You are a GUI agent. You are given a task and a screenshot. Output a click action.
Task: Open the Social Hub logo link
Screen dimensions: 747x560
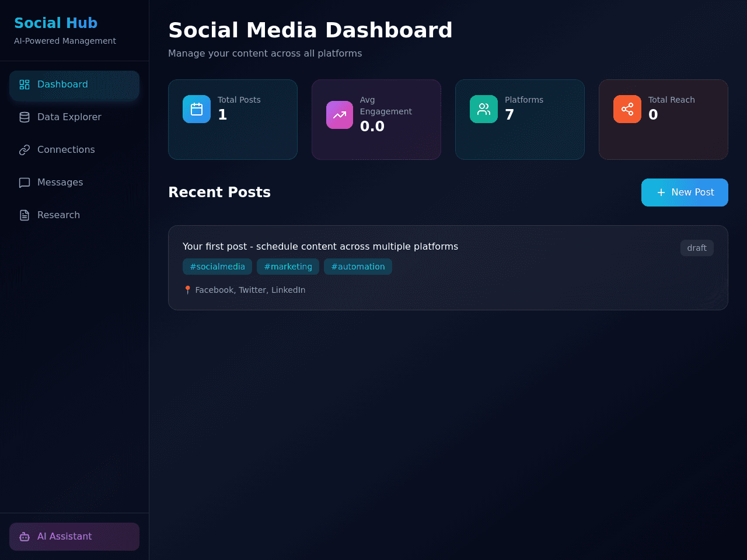(55, 23)
